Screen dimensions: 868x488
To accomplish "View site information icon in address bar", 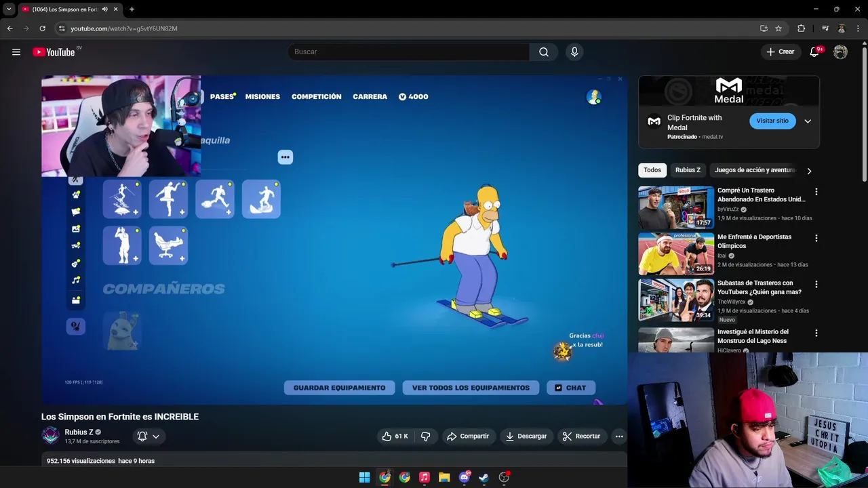I will [x=62, y=28].
